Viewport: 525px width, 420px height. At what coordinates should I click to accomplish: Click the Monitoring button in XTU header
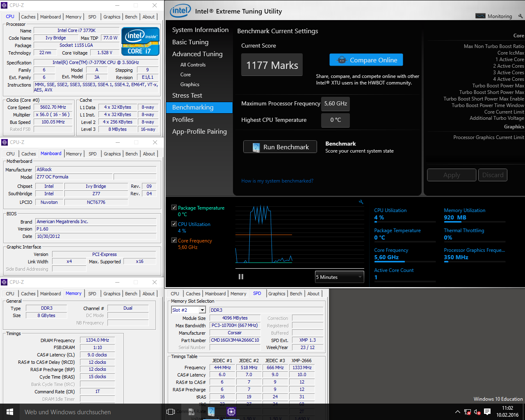[x=494, y=16]
